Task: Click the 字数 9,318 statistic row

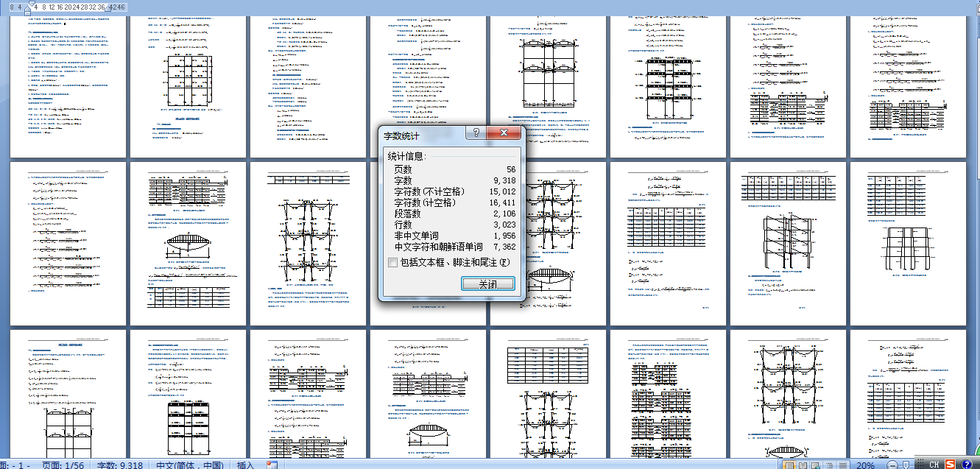Action: pyautogui.click(x=454, y=180)
